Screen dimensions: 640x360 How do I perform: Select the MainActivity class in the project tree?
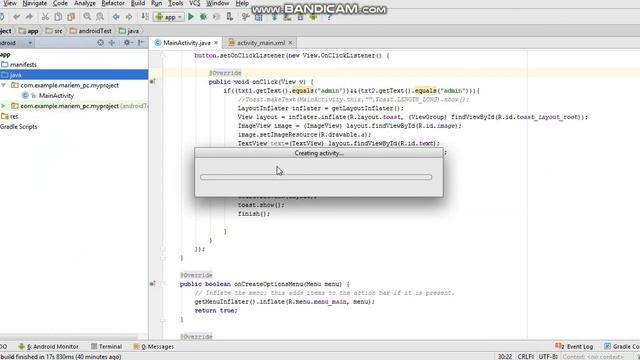[48, 96]
